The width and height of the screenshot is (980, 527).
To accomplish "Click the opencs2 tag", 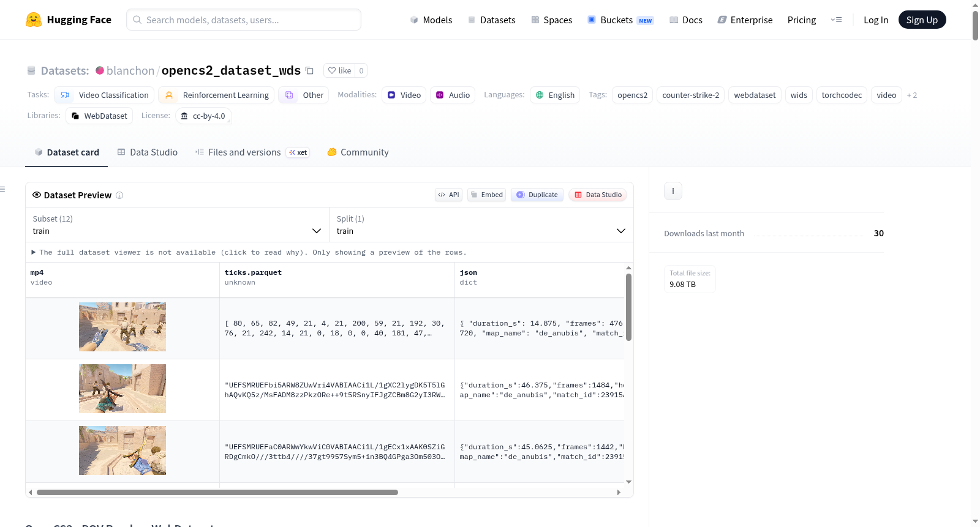I will [x=632, y=95].
